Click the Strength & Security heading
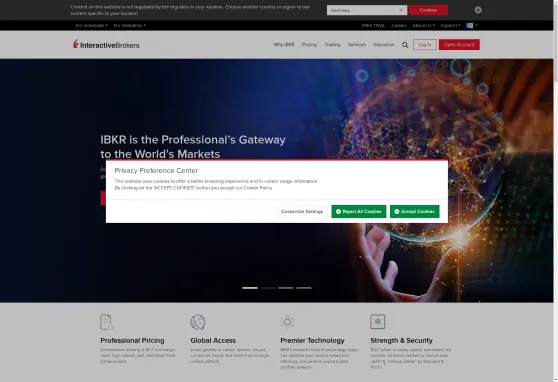This screenshot has width=558, height=382. (x=401, y=340)
